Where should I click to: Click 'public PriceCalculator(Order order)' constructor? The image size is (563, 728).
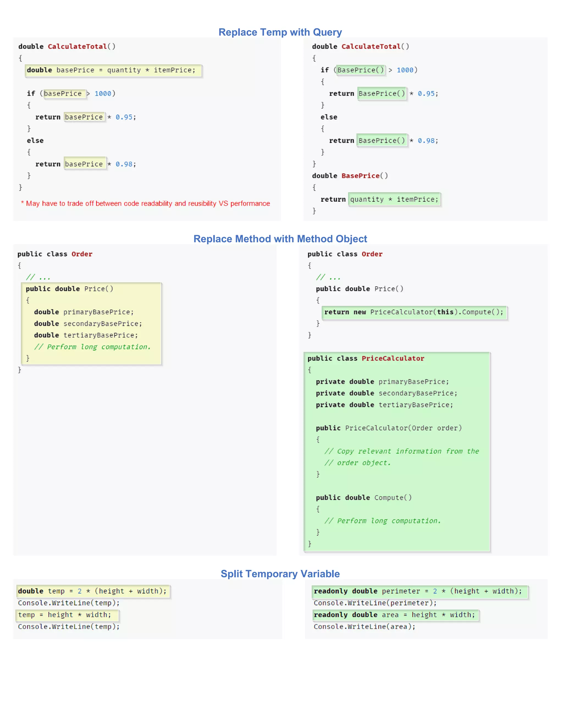pyautogui.click(x=389, y=428)
